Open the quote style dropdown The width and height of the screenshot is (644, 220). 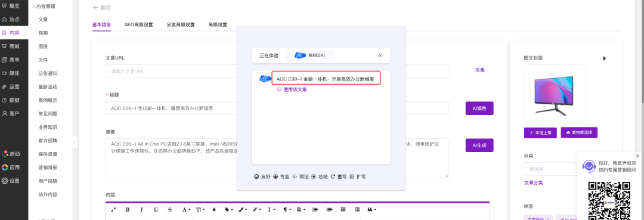pos(371,209)
